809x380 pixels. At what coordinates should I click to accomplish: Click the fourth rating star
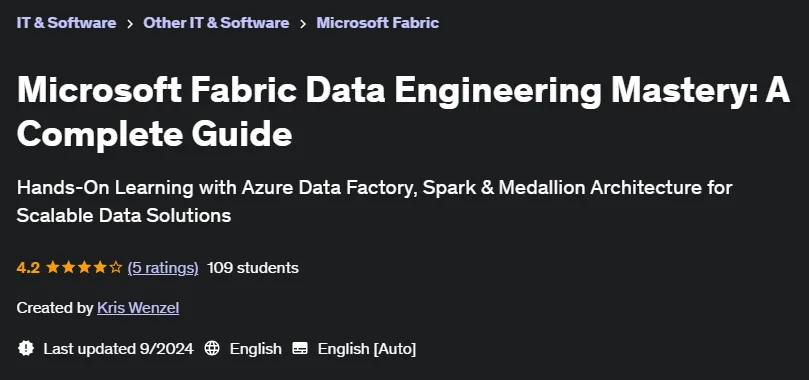coord(100,267)
